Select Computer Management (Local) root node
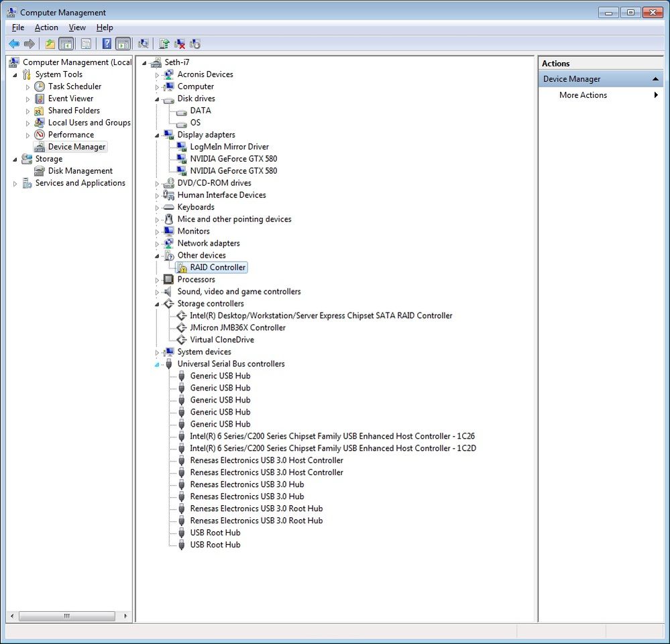This screenshot has height=644, width=670. coord(77,62)
